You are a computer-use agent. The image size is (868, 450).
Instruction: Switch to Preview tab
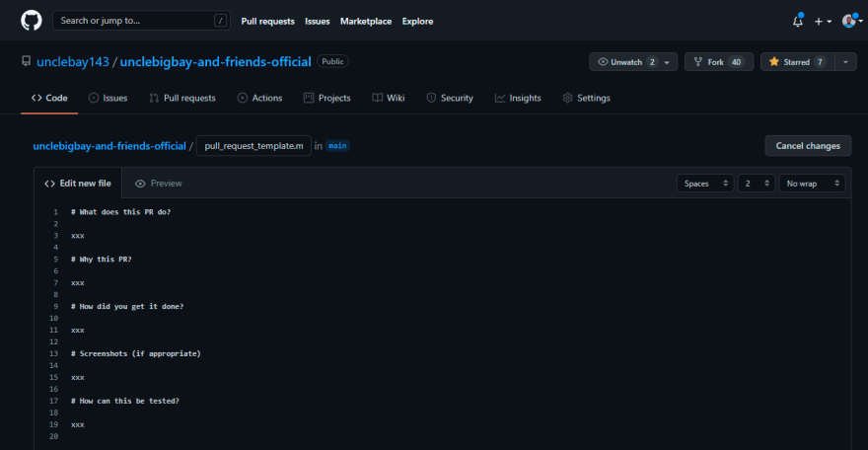[159, 184]
